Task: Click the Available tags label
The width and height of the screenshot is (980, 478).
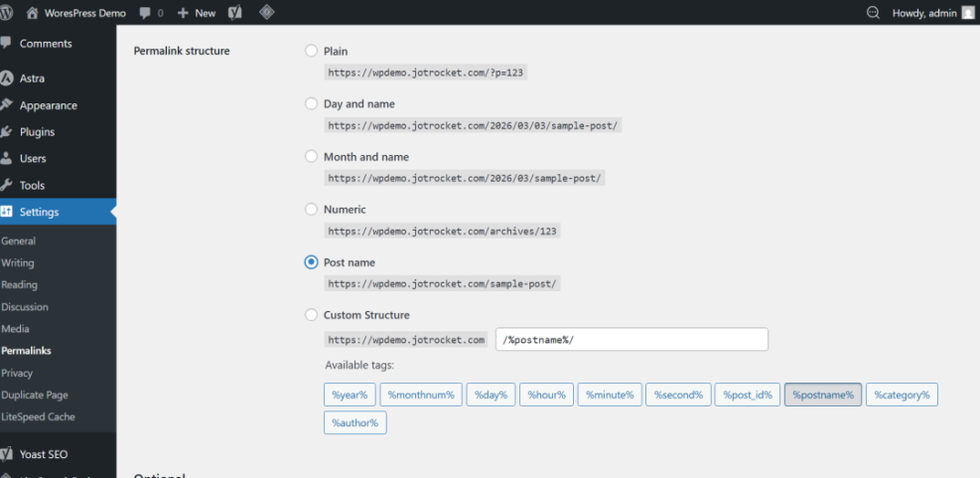Action: tap(360, 365)
